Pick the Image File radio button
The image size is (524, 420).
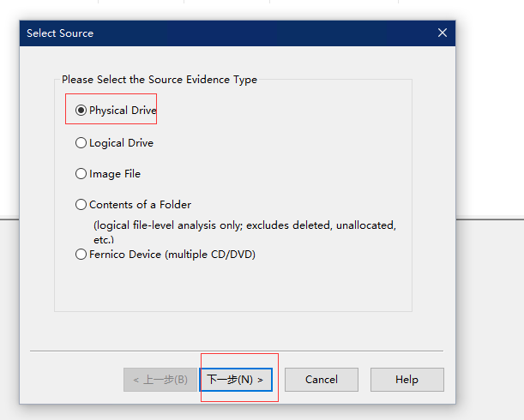tap(81, 174)
